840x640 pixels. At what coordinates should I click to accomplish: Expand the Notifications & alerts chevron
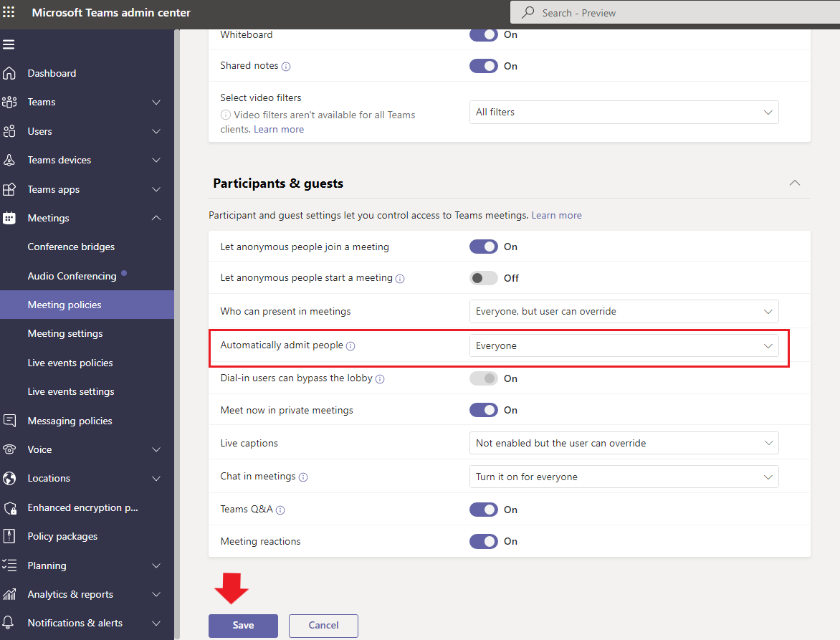156,623
